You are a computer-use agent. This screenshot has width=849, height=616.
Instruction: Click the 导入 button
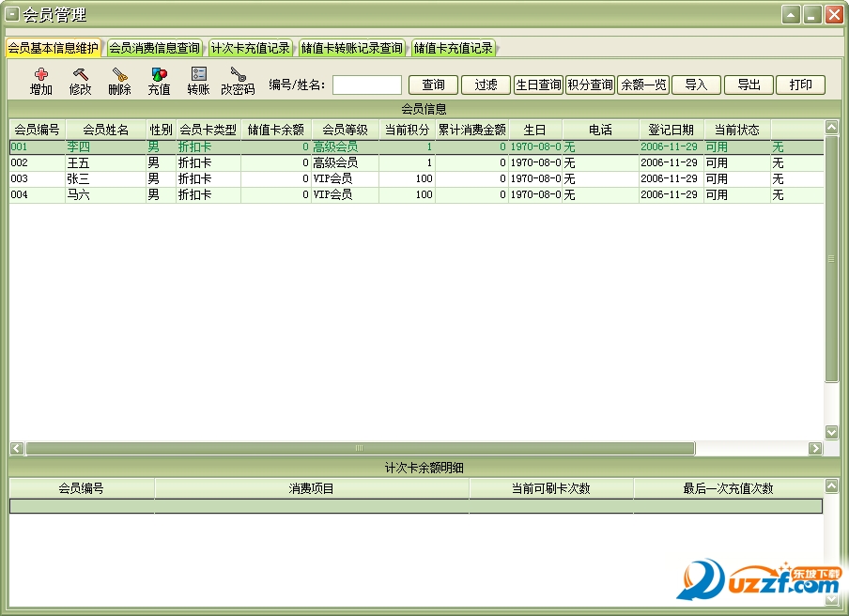[696, 85]
